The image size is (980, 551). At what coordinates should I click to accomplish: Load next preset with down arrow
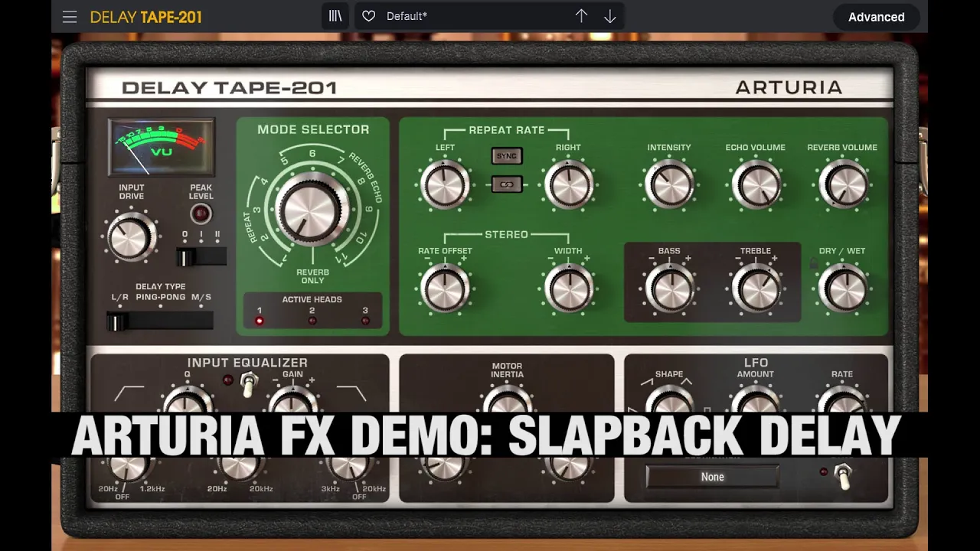pyautogui.click(x=610, y=16)
